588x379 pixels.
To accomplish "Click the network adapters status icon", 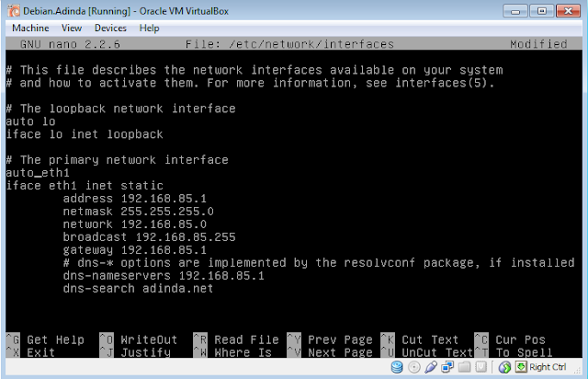I will click(447, 367).
